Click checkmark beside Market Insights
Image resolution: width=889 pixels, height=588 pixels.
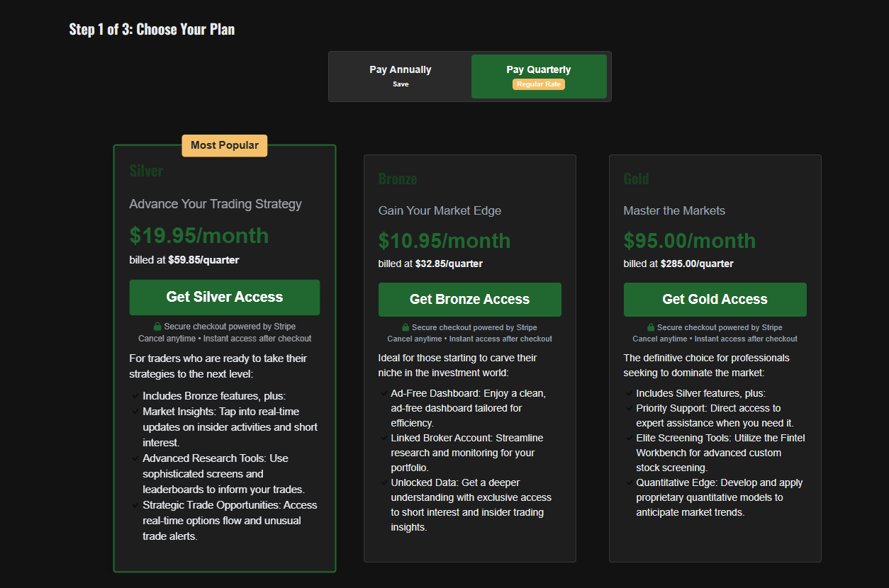135,411
